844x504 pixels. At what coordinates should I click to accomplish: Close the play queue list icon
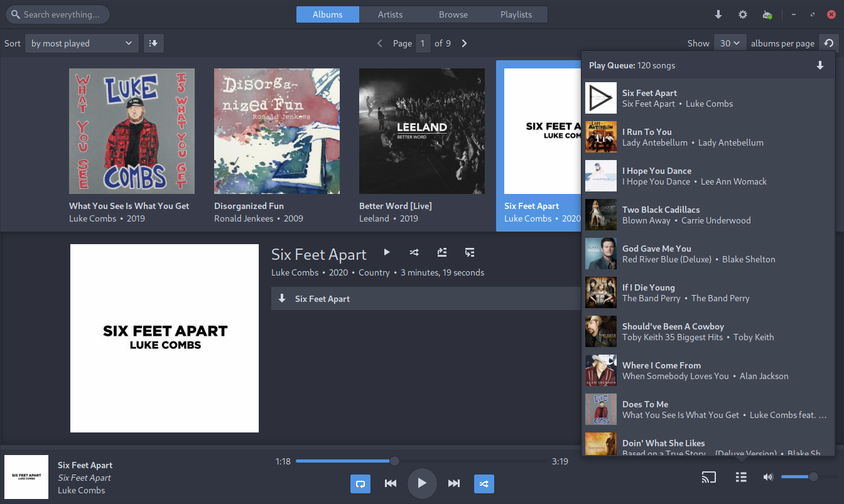[741, 477]
